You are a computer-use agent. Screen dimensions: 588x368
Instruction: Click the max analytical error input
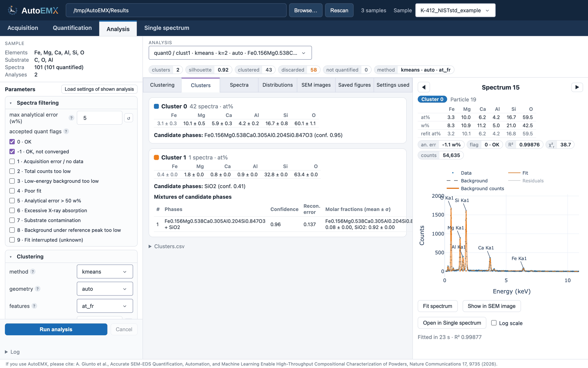coord(99,118)
